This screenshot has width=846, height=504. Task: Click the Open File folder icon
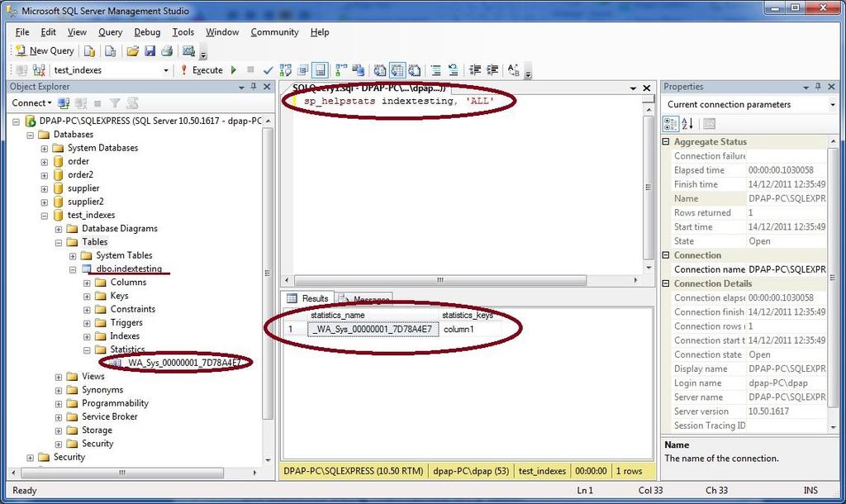(132, 50)
